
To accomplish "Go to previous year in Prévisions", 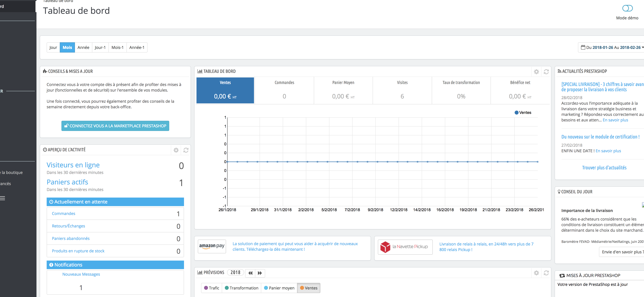I will 250,273.
